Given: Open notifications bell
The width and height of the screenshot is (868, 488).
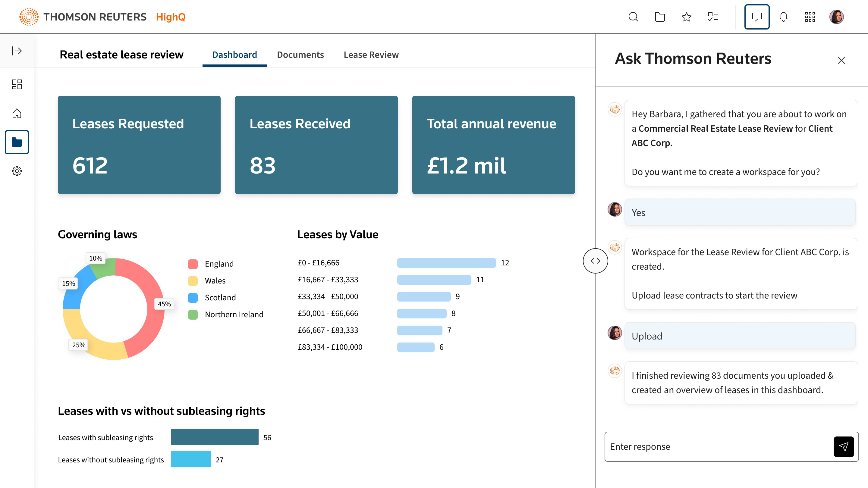Looking at the screenshot, I should (x=783, y=17).
